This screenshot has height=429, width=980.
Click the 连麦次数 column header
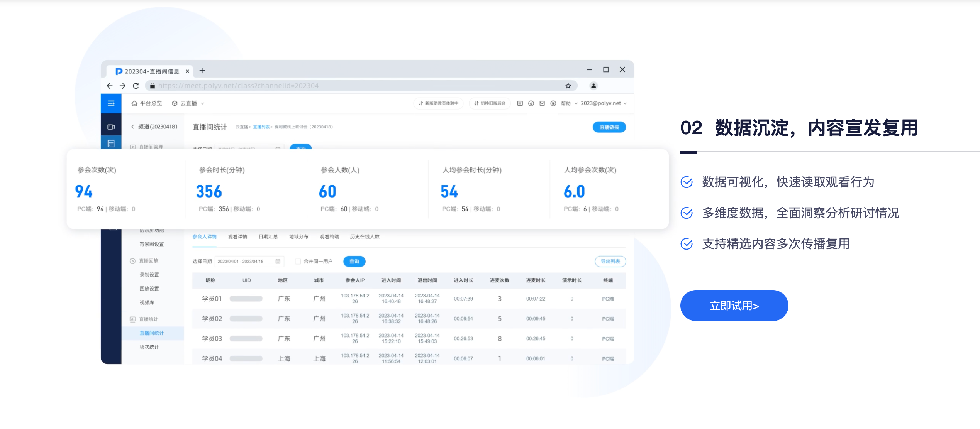pyautogui.click(x=500, y=280)
